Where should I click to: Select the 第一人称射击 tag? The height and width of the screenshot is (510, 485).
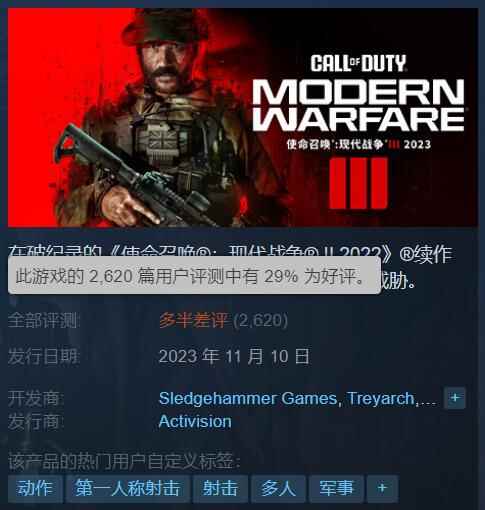(128, 488)
